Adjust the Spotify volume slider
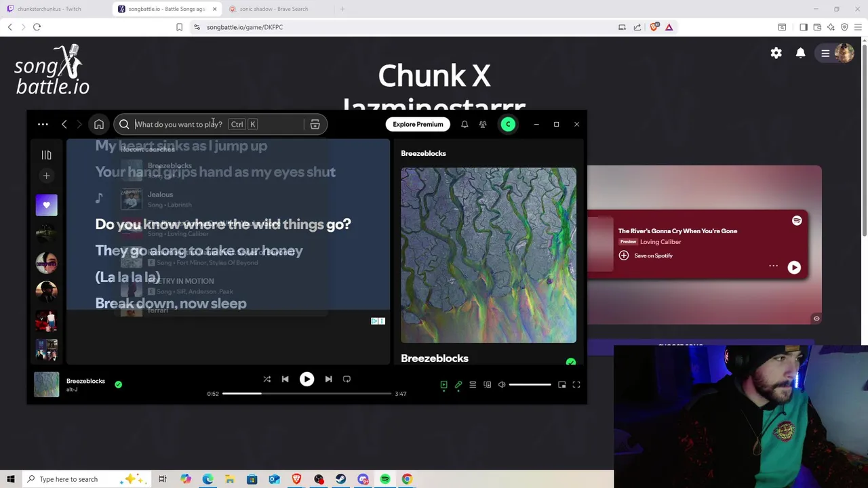The image size is (868, 488). (x=530, y=384)
